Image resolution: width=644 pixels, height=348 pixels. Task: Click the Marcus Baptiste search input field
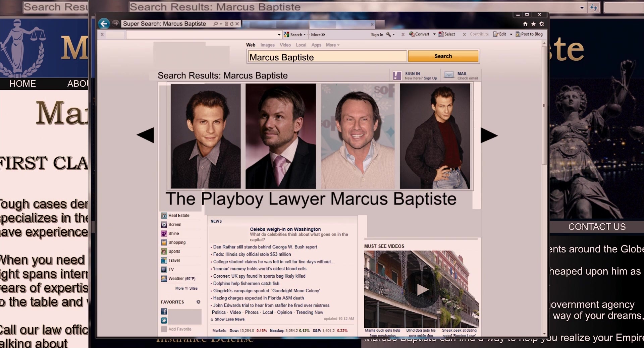pos(327,57)
